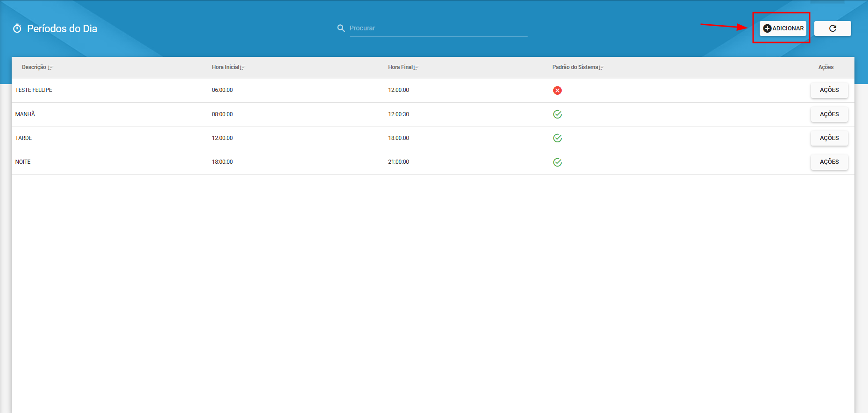Screen dimensions: 868x413
Task: Click the search magnifier icon
Action: (x=341, y=28)
